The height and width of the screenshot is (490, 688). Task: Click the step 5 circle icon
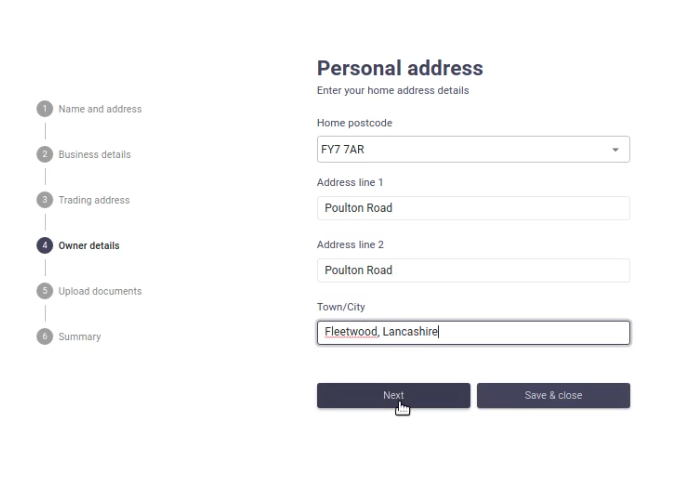45,291
